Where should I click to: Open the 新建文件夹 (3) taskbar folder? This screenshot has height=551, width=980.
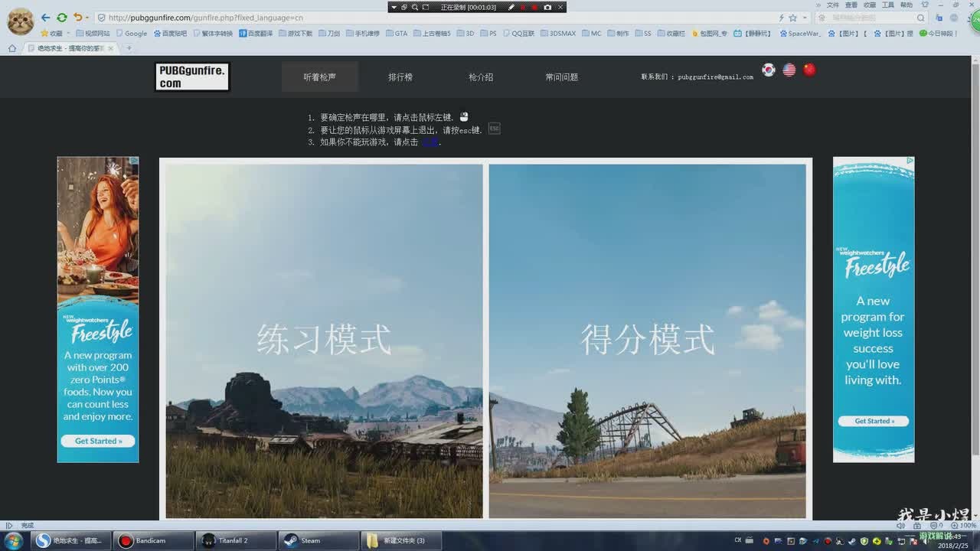(400, 541)
